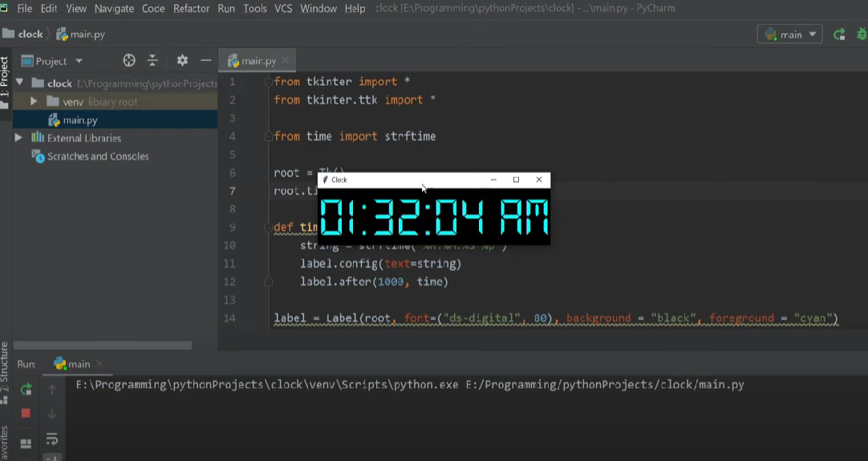Viewport: 868px width, 461px height.
Task: Click the fold marker on line 12
Action: point(269,281)
